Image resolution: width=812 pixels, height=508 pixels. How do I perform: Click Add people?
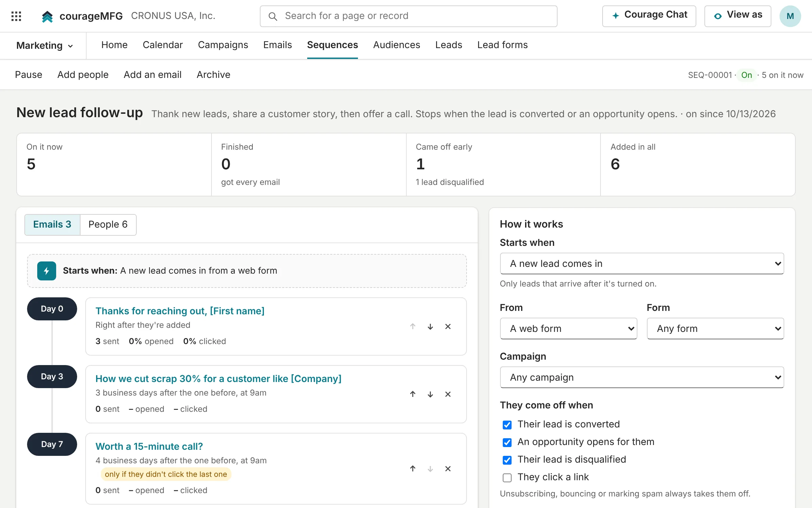pyautogui.click(x=83, y=75)
